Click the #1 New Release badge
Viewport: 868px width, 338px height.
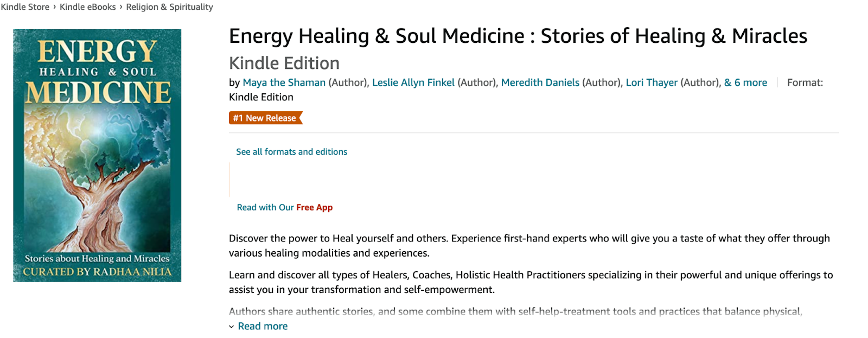[265, 118]
